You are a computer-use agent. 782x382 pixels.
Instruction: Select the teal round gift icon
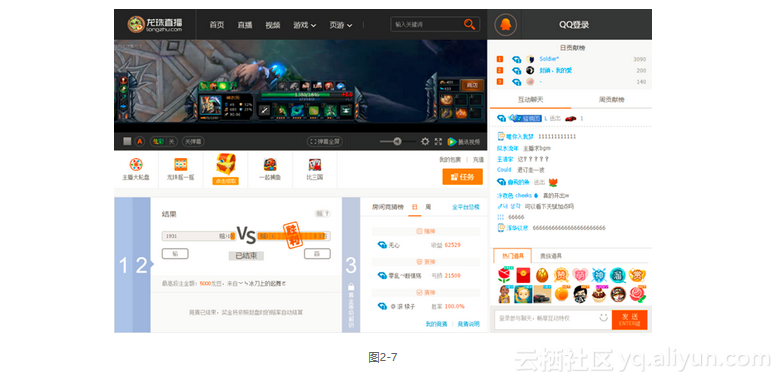(617, 275)
